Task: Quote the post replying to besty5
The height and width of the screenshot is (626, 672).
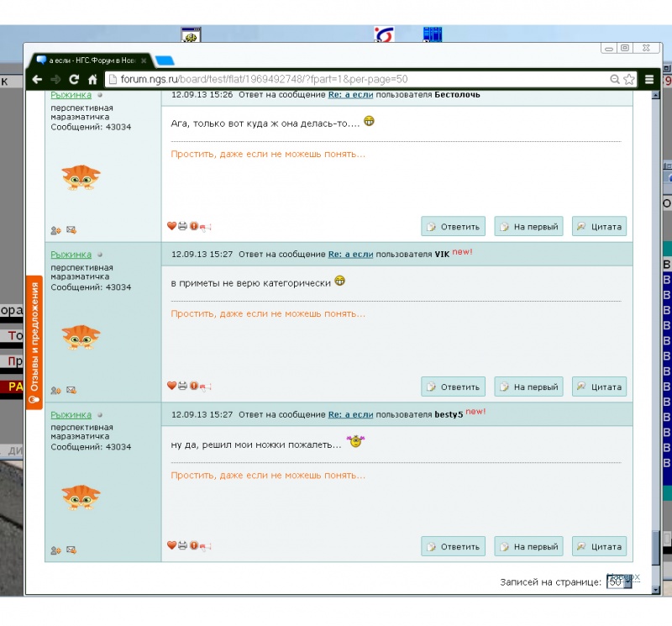Action: tap(599, 546)
